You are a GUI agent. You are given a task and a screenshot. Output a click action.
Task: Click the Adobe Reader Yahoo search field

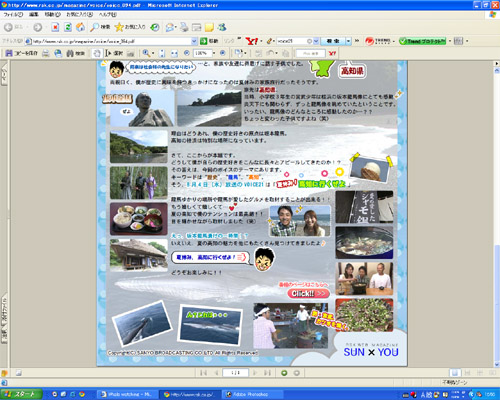tap(310, 53)
